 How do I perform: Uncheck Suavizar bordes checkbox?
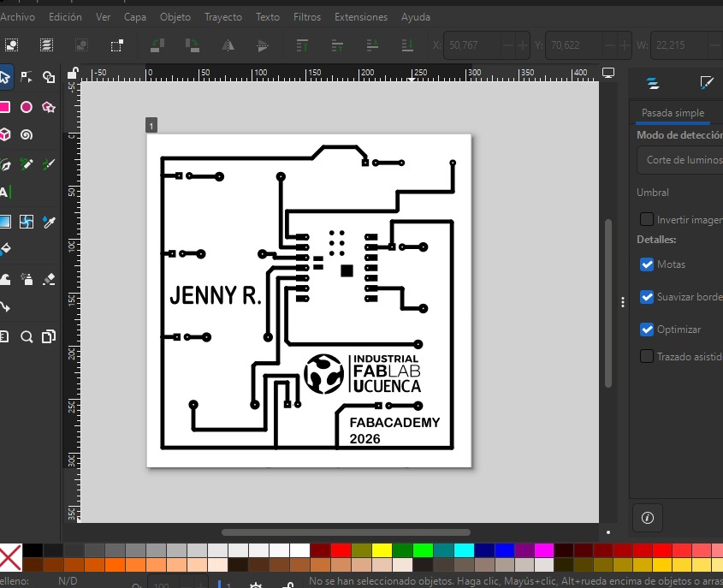coord(647,296)
